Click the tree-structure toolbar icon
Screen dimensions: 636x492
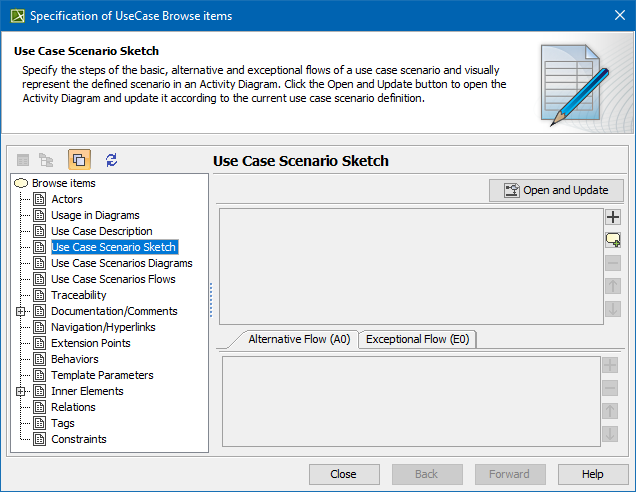coord(46,160)
